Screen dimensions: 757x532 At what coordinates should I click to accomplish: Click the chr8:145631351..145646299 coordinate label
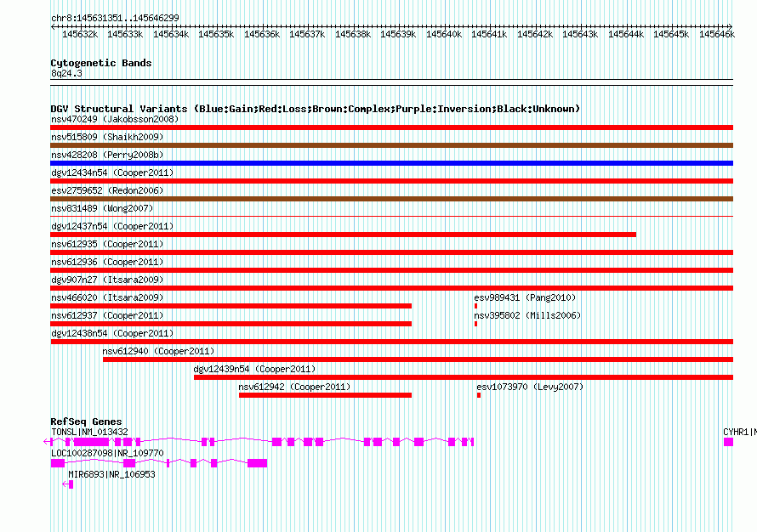pyautogui.click(x=115, y=18)
